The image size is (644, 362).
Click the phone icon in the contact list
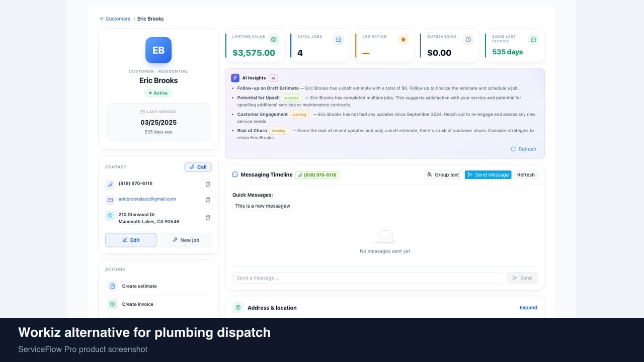tap(110, 185)
